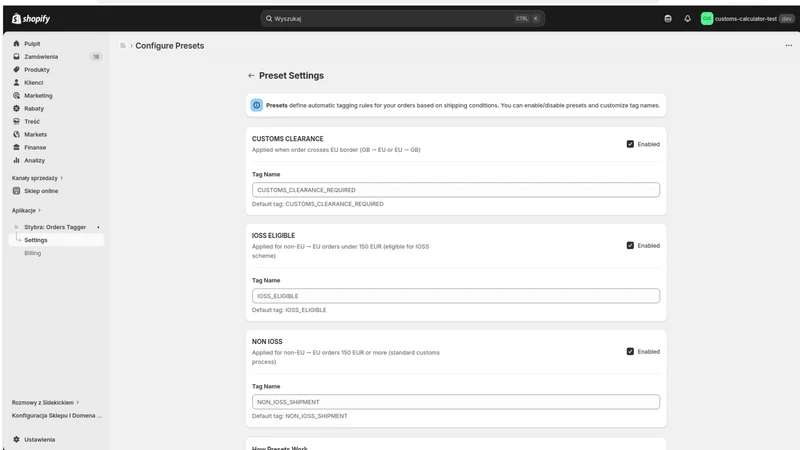Open the Pulpit home icon
This screenshot has height=450, width=800.
click(16, 43)
